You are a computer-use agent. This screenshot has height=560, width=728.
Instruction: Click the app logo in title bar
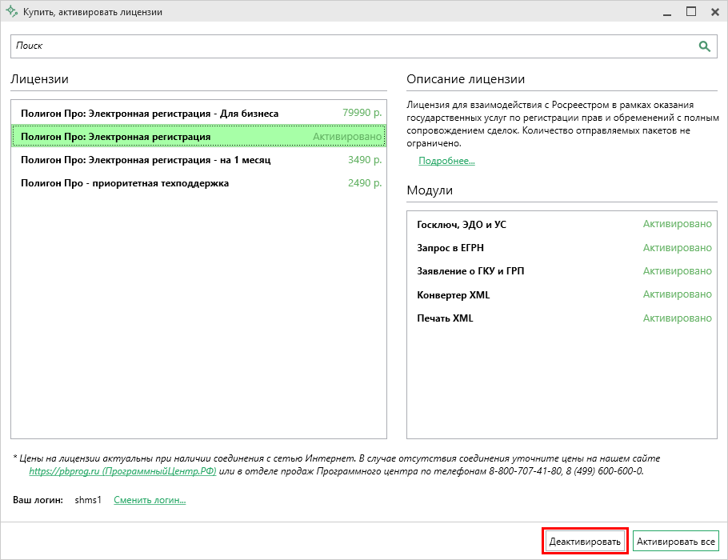(x=11, y=12)
